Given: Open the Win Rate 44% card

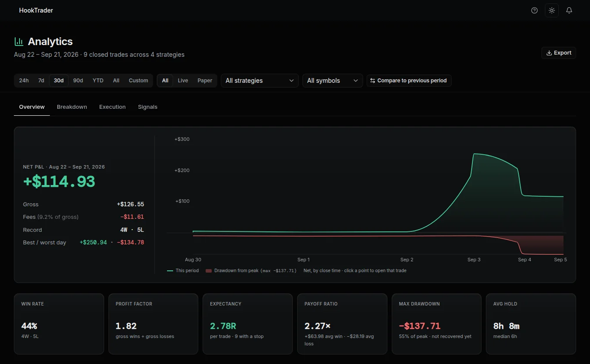Looking at the screenshot, I should (x=59, y=324).
